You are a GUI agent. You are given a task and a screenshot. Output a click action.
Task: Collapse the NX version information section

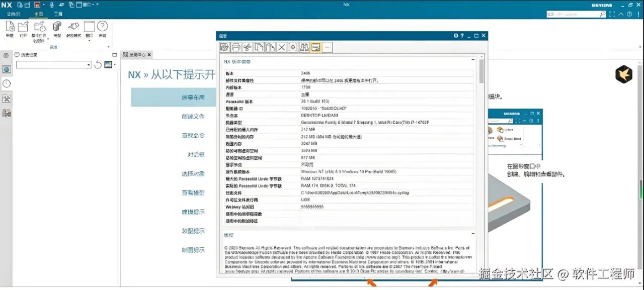(x=473, y=60)
